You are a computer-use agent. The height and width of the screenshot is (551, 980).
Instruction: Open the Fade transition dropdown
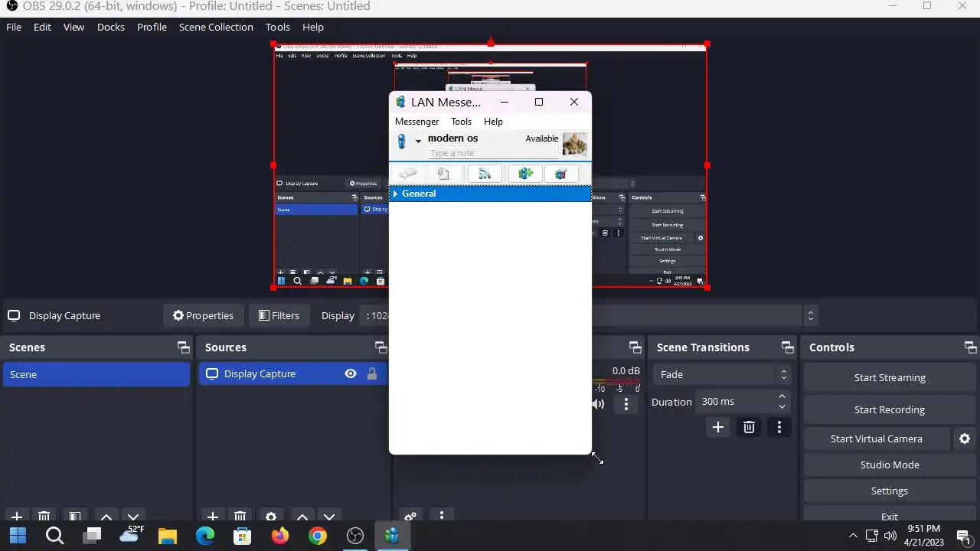click(721, 374)
